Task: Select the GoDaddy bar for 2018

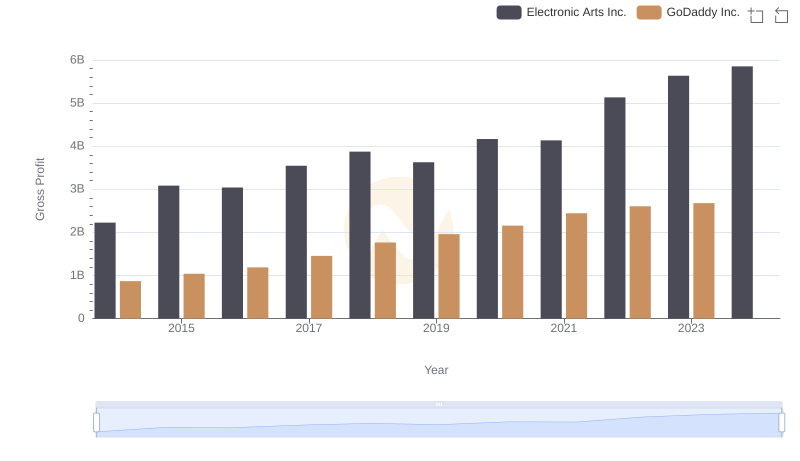Action: pos(386,280)
